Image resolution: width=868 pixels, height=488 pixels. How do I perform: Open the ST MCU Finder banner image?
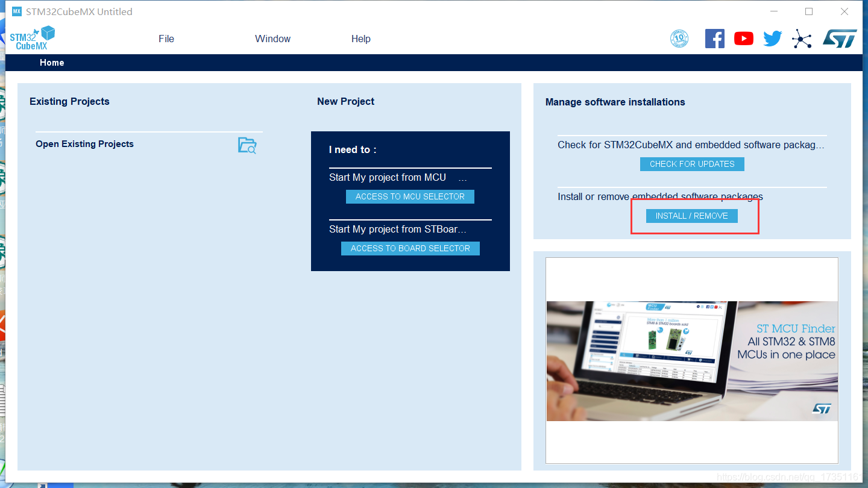692,360
